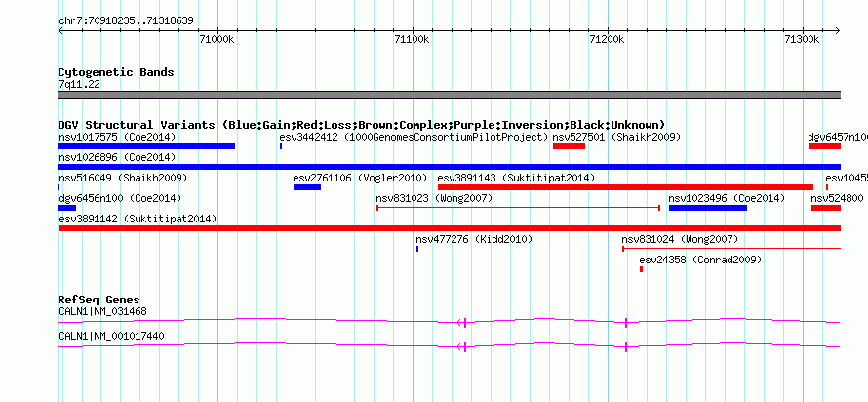Click the Cytogenetic Bands track title
868x402 pixels.
coord(116,72)
